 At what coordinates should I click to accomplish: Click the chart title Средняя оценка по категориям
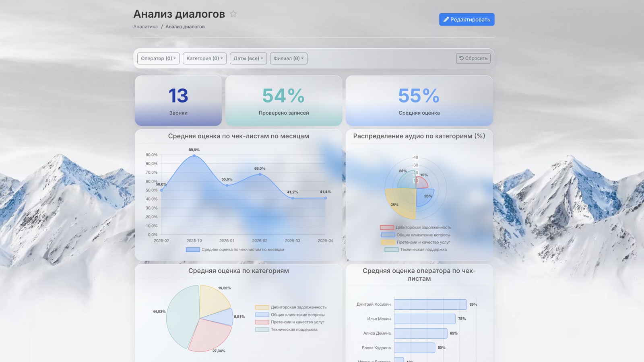tap(239, 271)
